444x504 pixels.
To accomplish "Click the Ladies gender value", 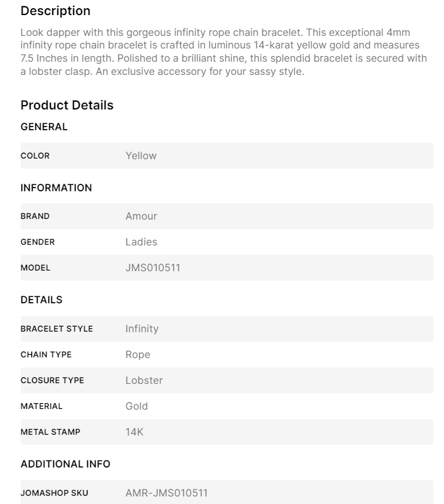I will pos(141,242).
